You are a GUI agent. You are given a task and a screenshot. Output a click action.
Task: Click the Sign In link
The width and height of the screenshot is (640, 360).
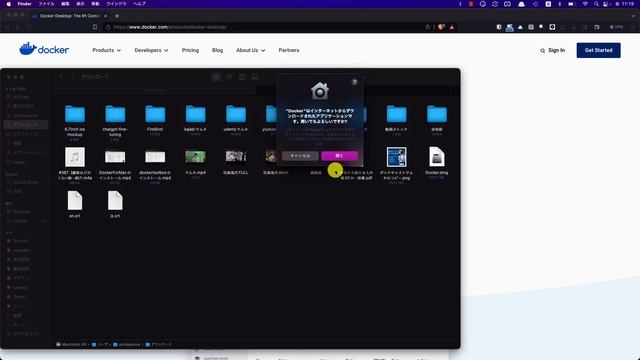(x=556, y=50)
